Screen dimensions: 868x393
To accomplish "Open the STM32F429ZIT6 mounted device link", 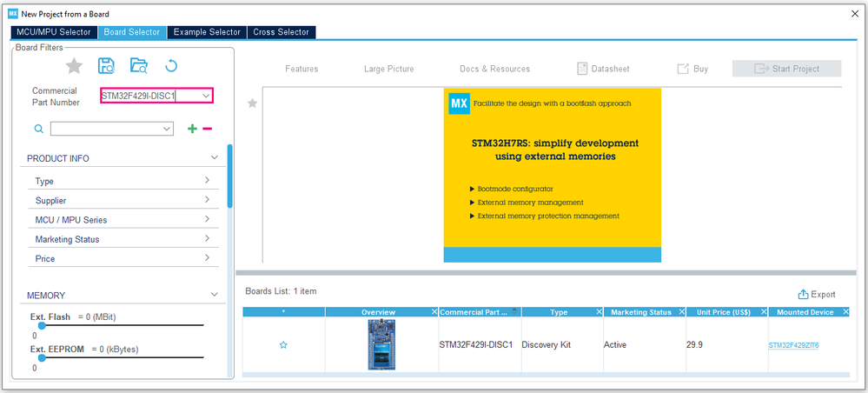I will (x=793, y=345).
